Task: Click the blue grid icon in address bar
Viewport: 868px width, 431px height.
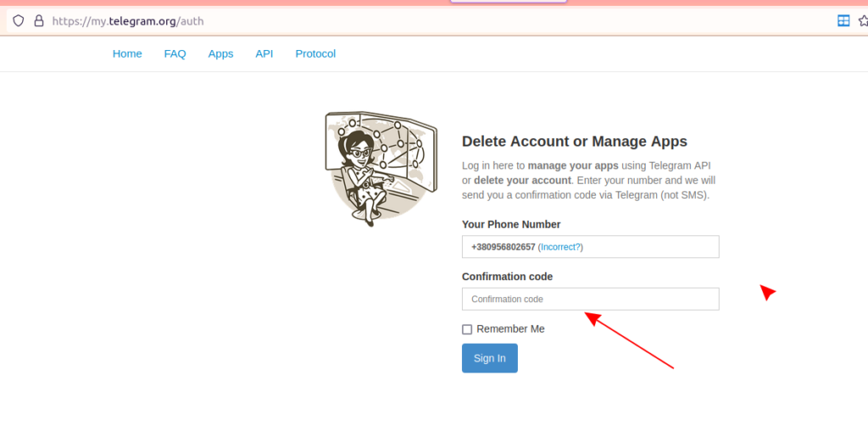Action: [x=843, y=21]
